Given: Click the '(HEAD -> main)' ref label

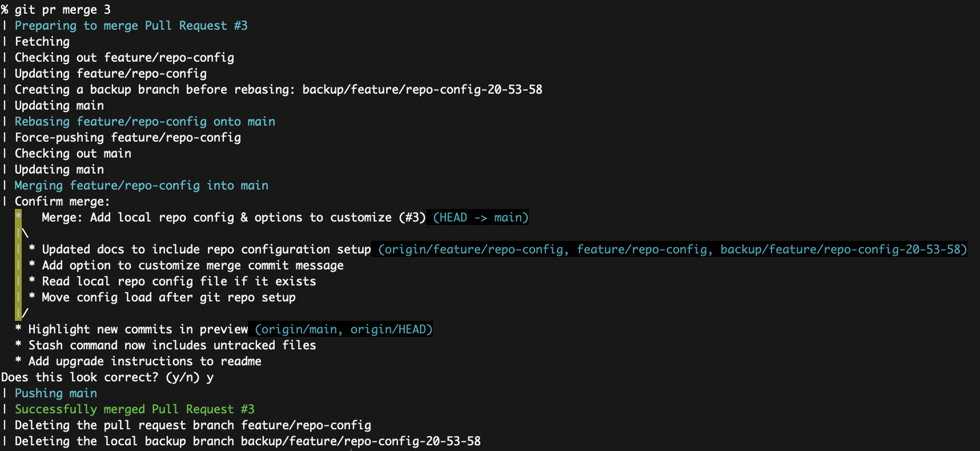Looking at the screenshot, I should (481, 218).
